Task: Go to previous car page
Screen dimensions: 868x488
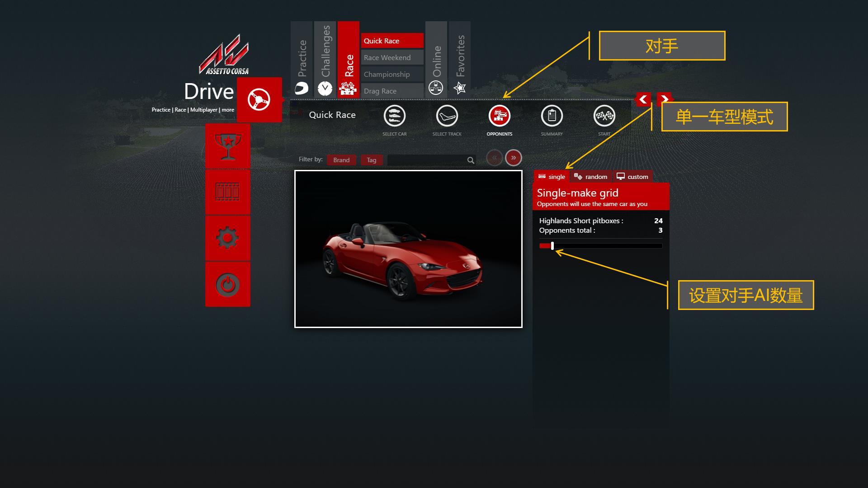Action: click(x=495, y=158)
